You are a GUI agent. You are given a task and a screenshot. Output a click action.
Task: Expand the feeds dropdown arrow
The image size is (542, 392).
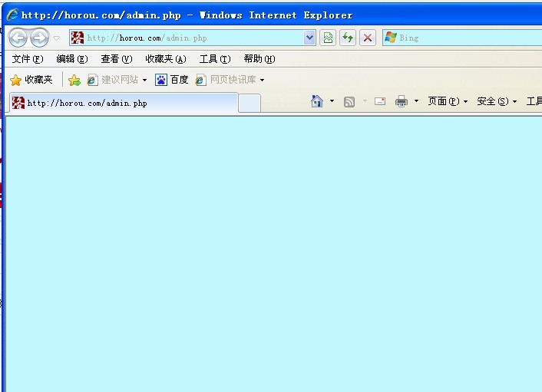coord(365,101)
